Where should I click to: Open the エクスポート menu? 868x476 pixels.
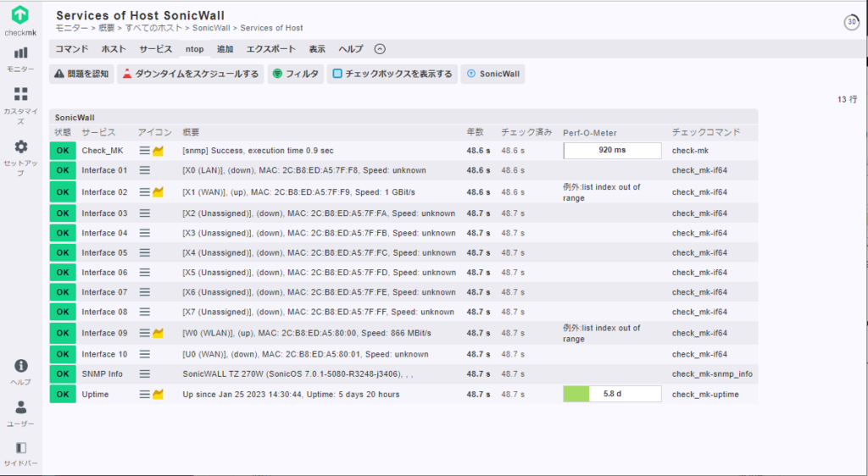point(271,48)
